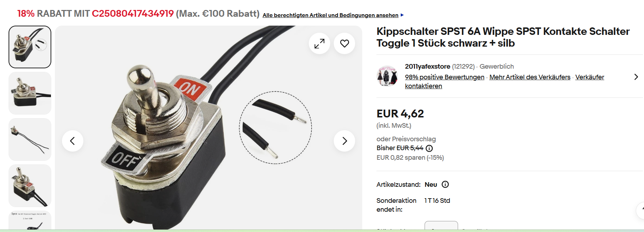This screenshot has height=232, width=644.
Task: Open price info icon next to EUR 5,44
Action: [429, 148]
